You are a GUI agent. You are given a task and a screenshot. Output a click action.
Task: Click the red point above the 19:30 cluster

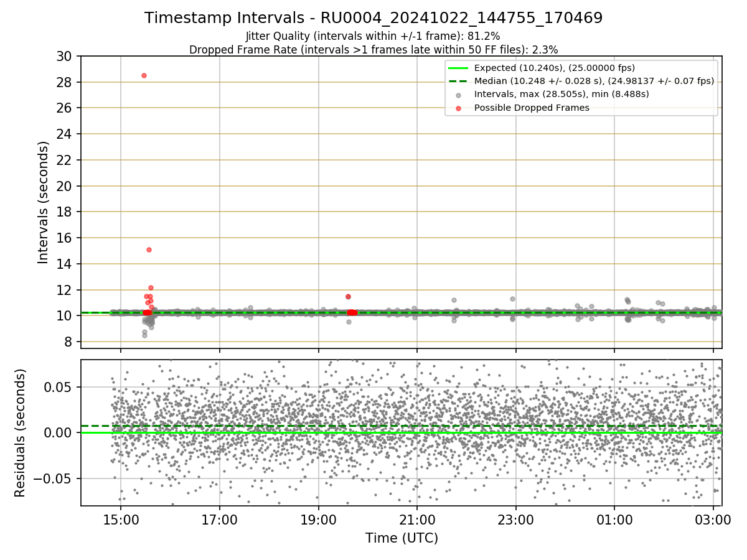[x=348, y=297]
